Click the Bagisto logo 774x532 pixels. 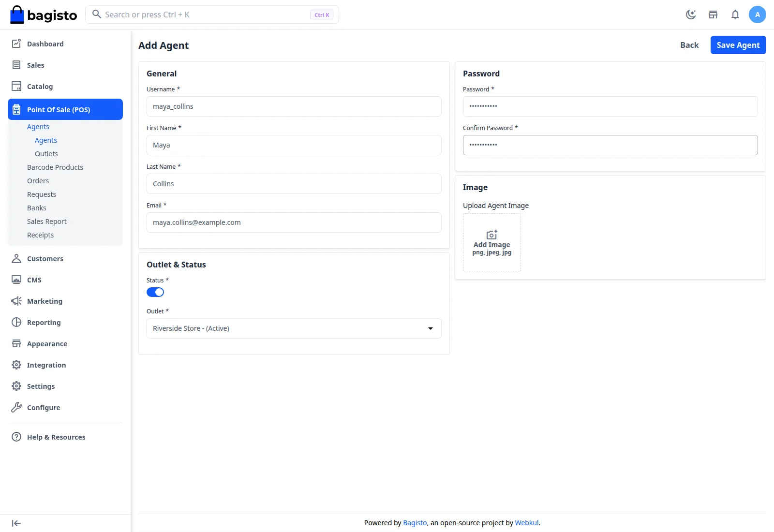coord(44,15)
